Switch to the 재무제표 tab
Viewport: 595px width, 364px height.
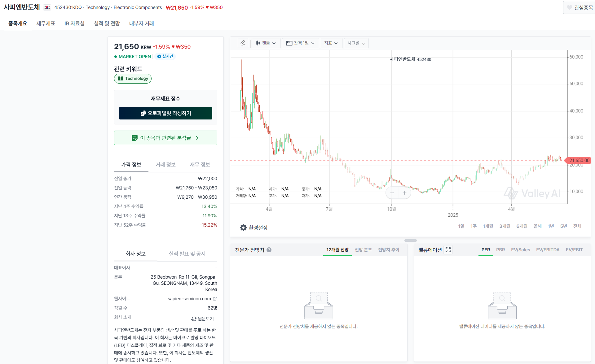[46, 24]
